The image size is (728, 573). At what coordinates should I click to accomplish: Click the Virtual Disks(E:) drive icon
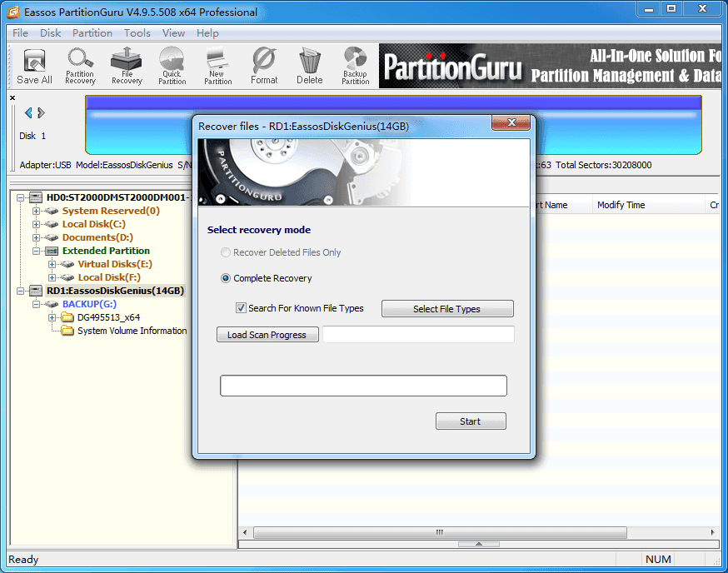click(67, 264)
